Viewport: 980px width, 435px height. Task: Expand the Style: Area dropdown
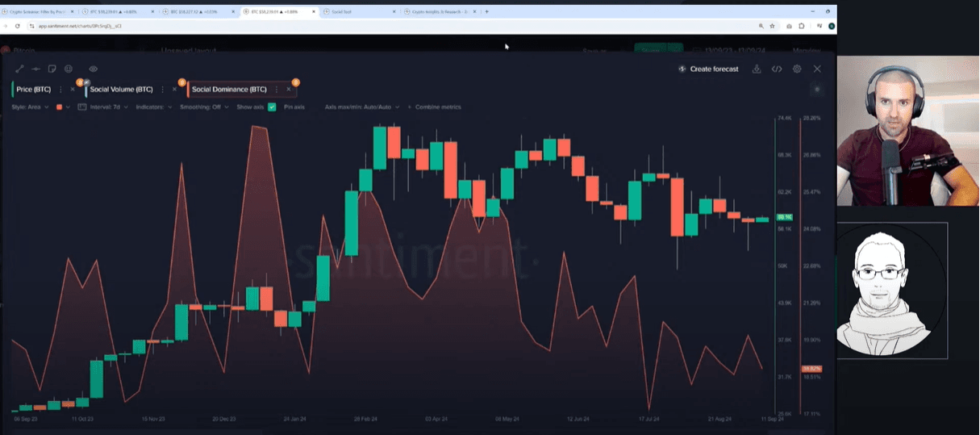tap(30, 107)
